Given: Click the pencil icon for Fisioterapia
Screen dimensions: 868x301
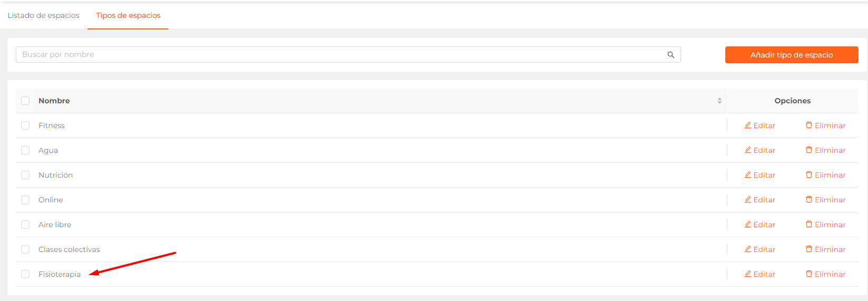Looking at the screenshot, I should (x=748, y=274).
